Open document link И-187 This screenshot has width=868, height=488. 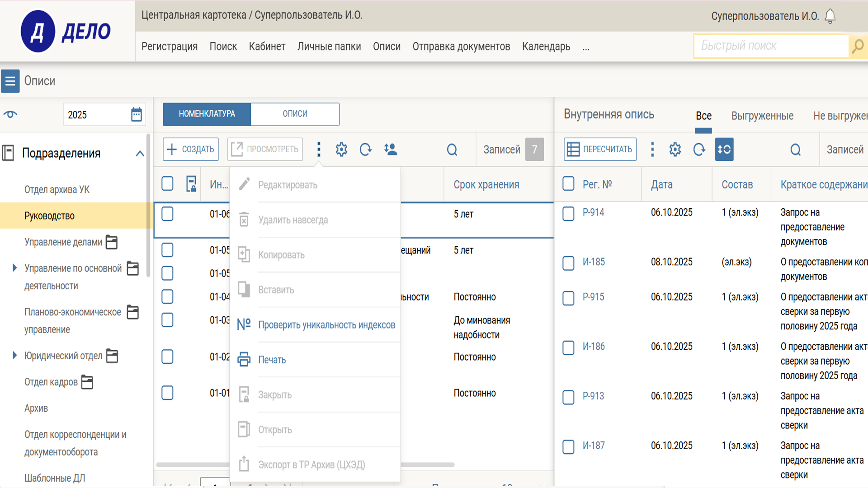[594, 446]
